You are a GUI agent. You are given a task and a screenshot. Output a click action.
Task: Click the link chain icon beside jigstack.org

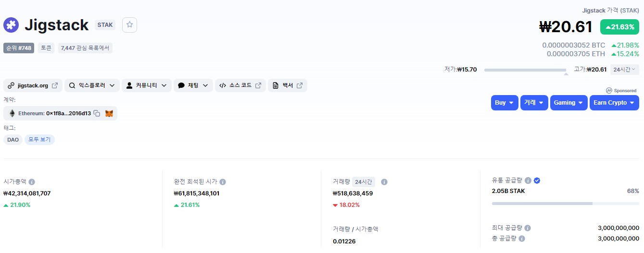click(x=11, y=85)
